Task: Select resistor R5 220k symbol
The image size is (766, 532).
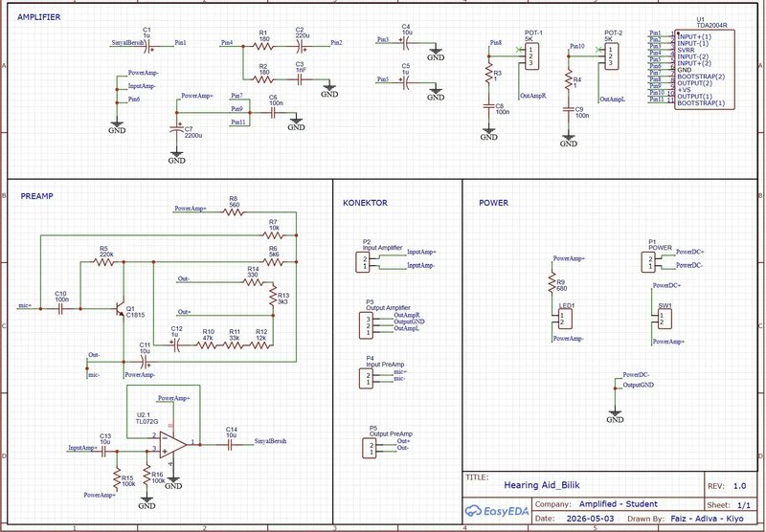Action: pos(103,262)
